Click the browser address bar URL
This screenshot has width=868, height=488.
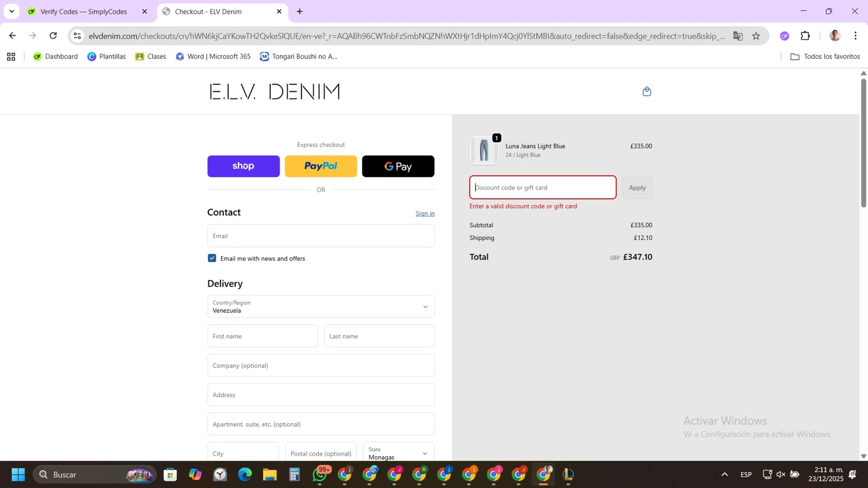[x=407, y=36]
